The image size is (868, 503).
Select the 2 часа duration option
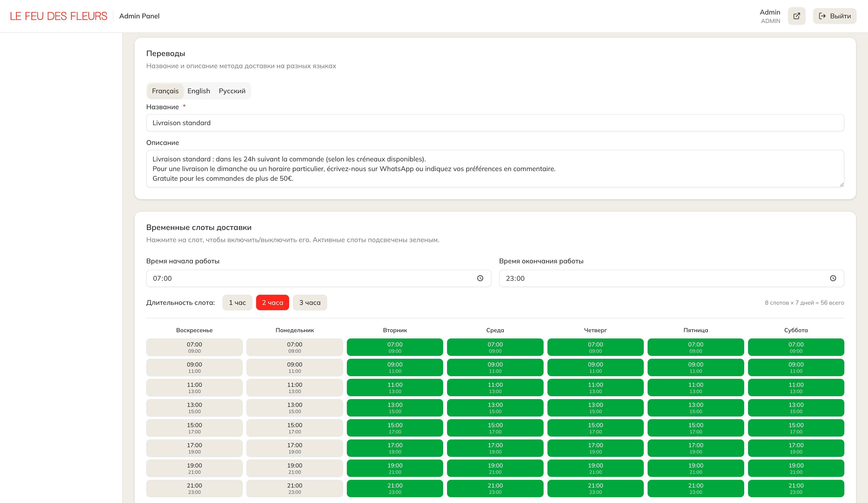272,302
